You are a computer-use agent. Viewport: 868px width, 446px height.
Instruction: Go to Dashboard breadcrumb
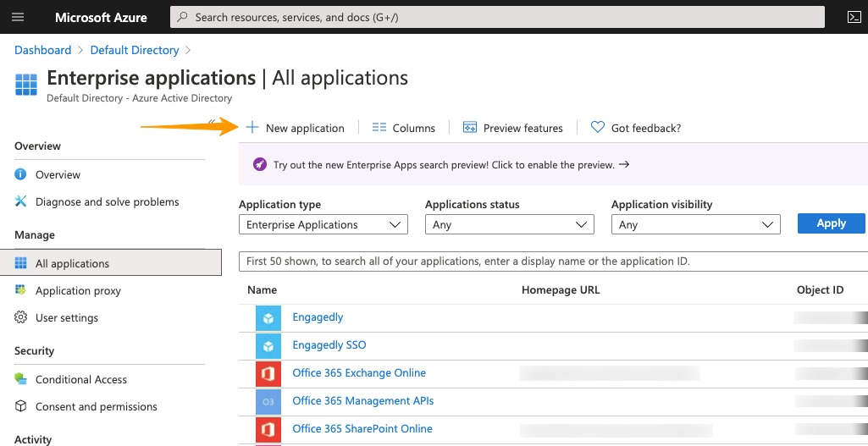pos(42,50)
